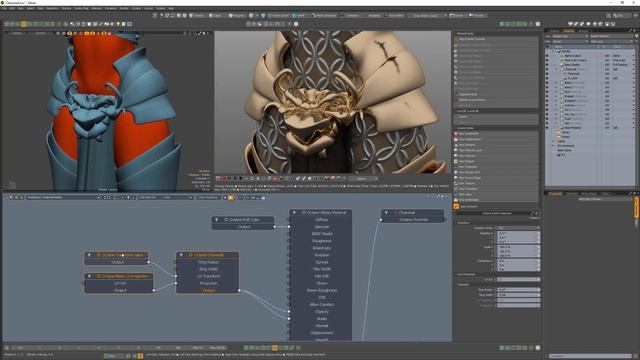The width and height of the screenshot is (640, 360).
Task: Open the node graph workspace dropdown
Action: coord(63,198)
